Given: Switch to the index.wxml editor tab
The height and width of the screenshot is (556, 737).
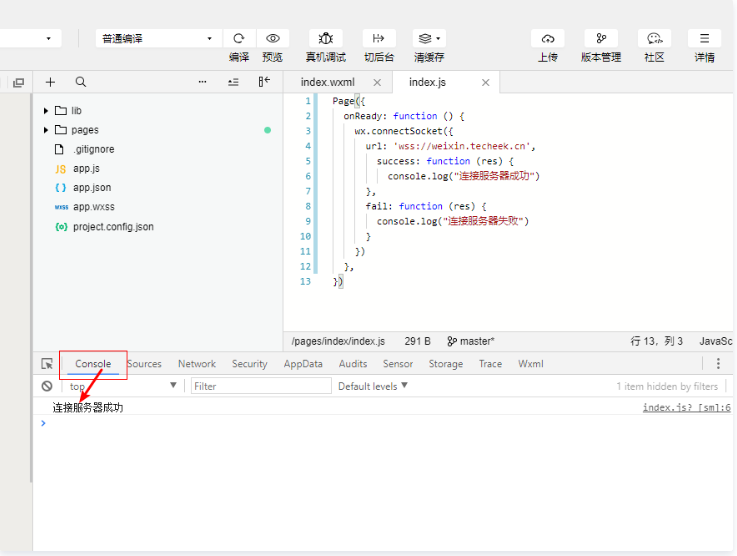Looking at the screenshot, I should (x=327, y=82).
